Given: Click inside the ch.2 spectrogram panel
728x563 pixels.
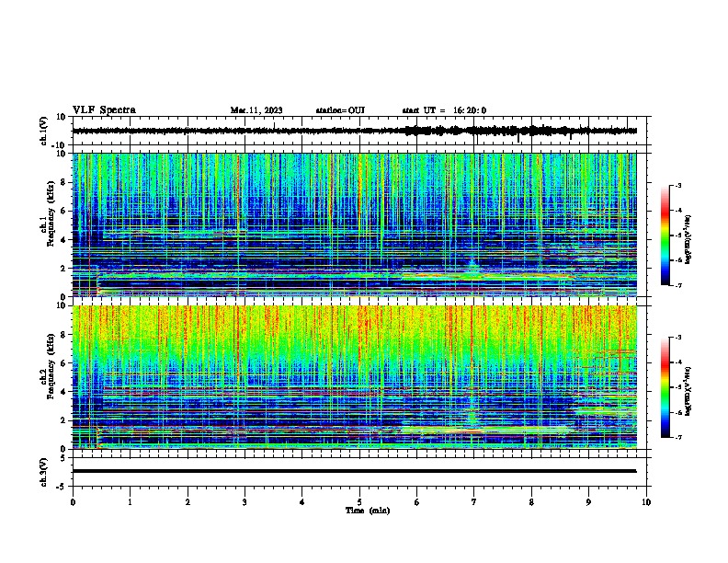Looking at the screenshot, I should click(354, 377).
